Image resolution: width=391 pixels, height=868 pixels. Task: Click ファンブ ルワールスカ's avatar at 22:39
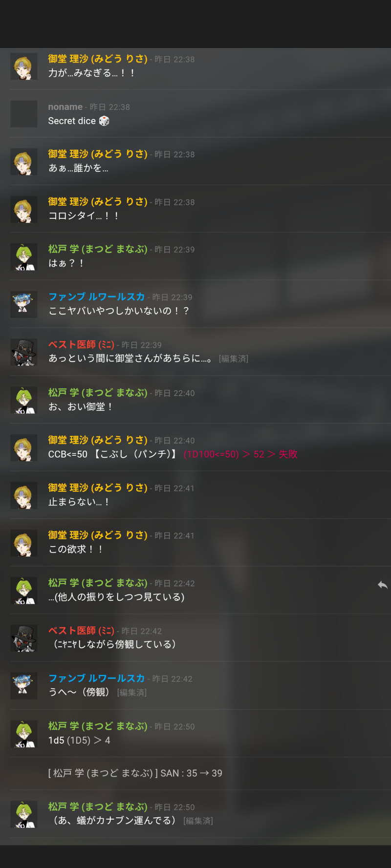tap(24, 304)
